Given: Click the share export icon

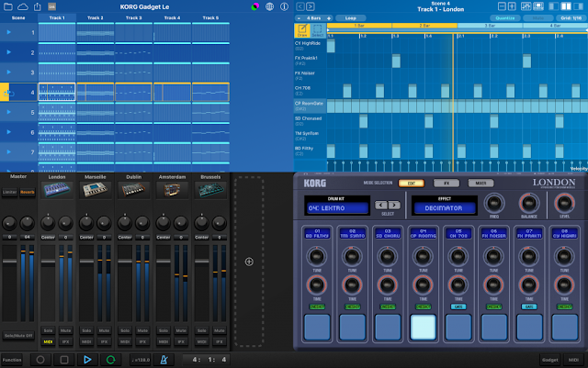Looking at the screenshot, I should point(38,6).
